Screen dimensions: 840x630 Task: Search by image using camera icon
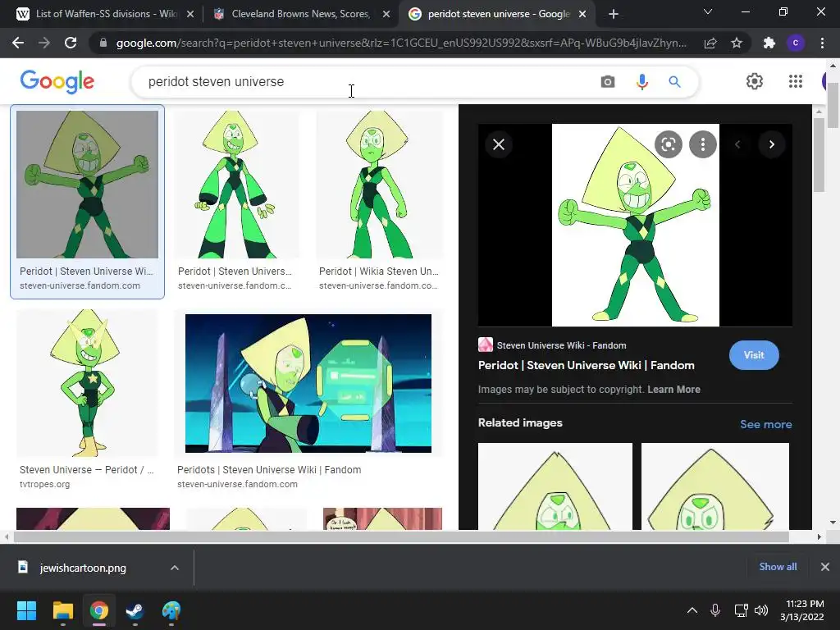pos(608,81)
